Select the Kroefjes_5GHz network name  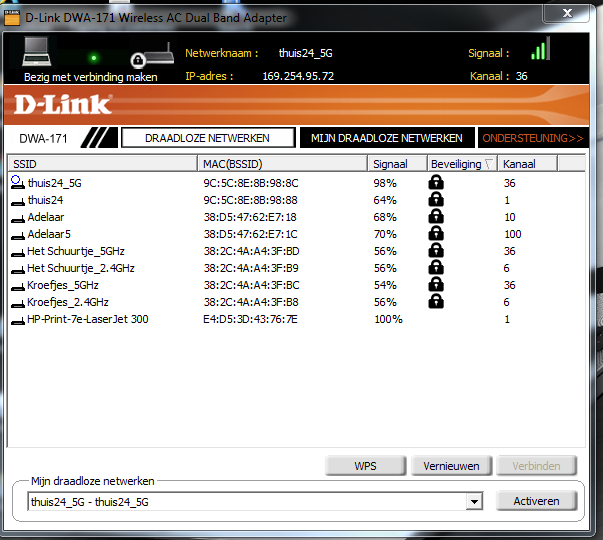(x=63, y=285)
